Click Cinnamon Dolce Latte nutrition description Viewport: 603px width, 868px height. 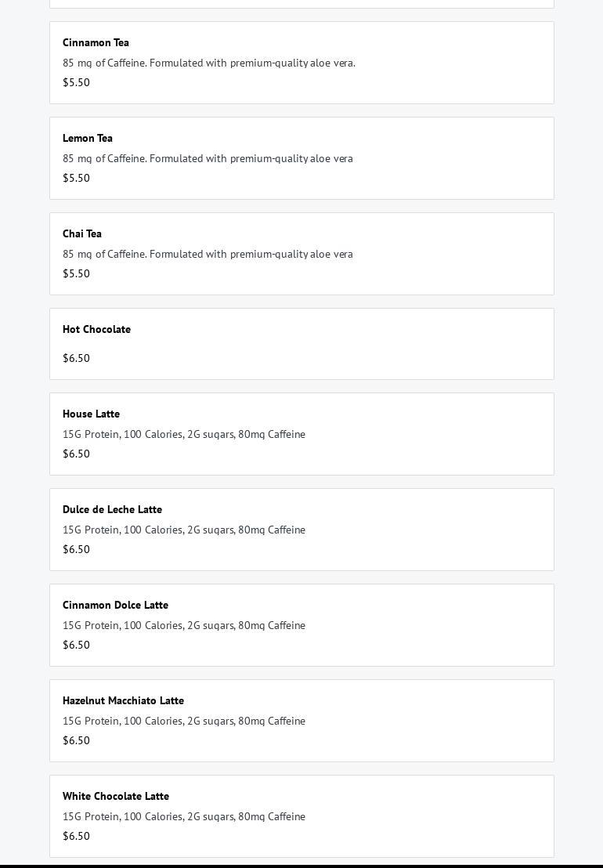(184, 625)
